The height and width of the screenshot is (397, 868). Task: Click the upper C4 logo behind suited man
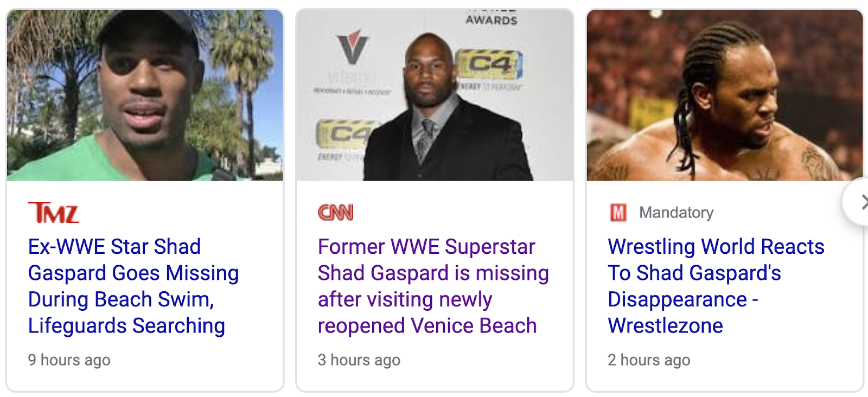pos(489,65)
